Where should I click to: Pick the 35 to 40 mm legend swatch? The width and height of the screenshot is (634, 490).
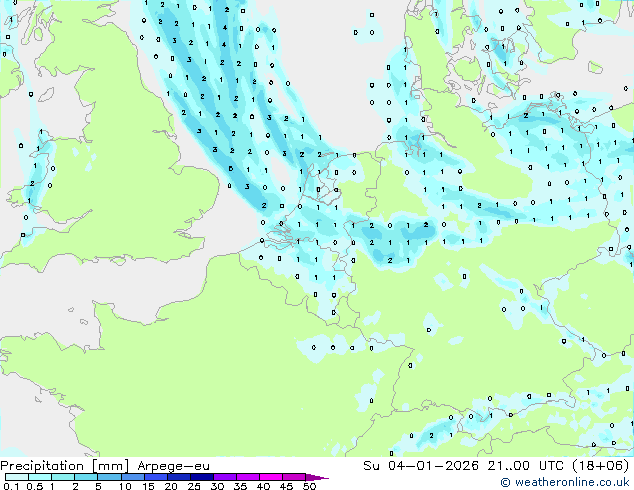pyautogui.click(x=248, y=477)
